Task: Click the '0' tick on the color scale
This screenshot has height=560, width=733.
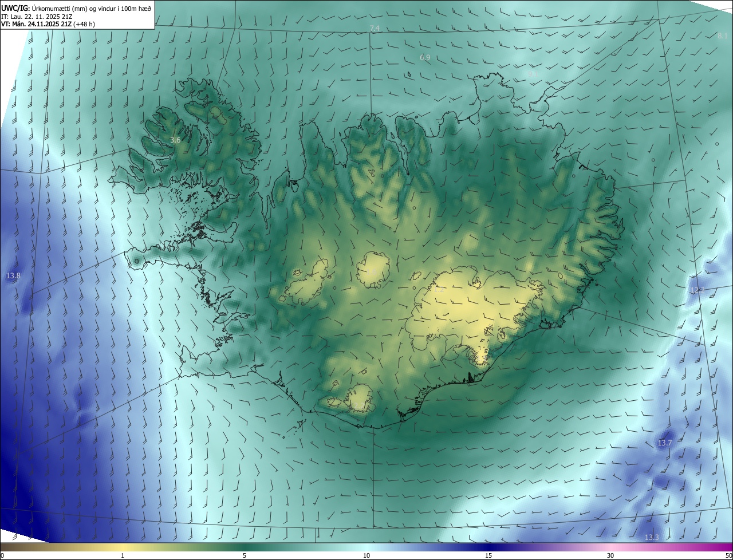Action: tap(2, 555)
